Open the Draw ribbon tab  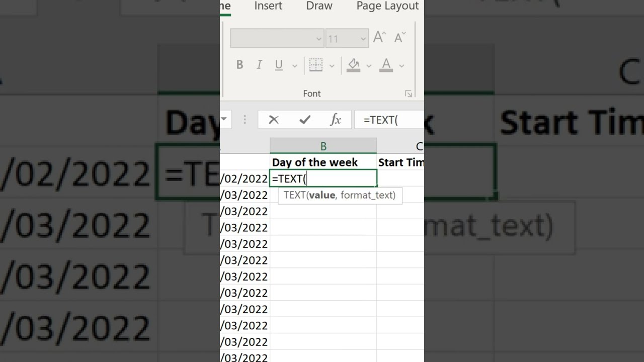319,6
